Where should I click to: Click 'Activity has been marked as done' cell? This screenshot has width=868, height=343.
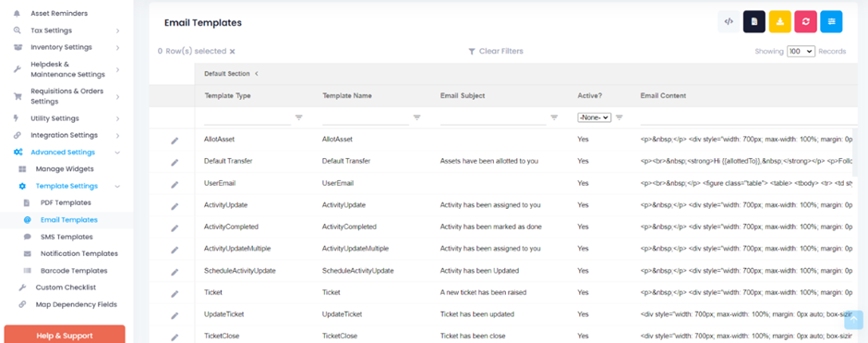point(491,227)
